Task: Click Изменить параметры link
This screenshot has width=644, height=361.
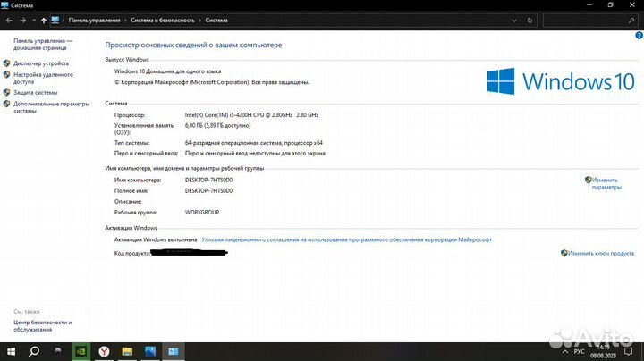Action: 606,183
